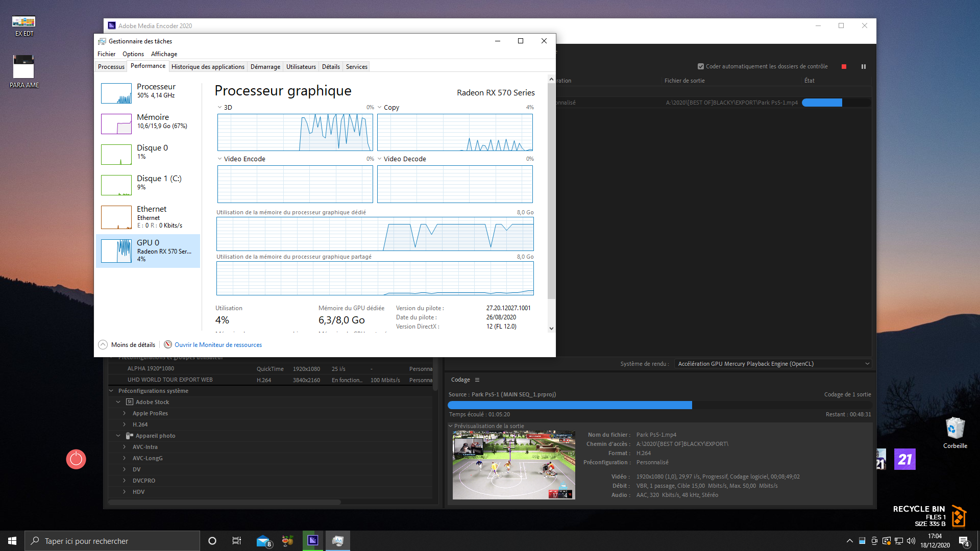Select the Mémoire performance item
The height and width of the screenshot is (551, 980).
pyautogui.click(x=148, y=123)
